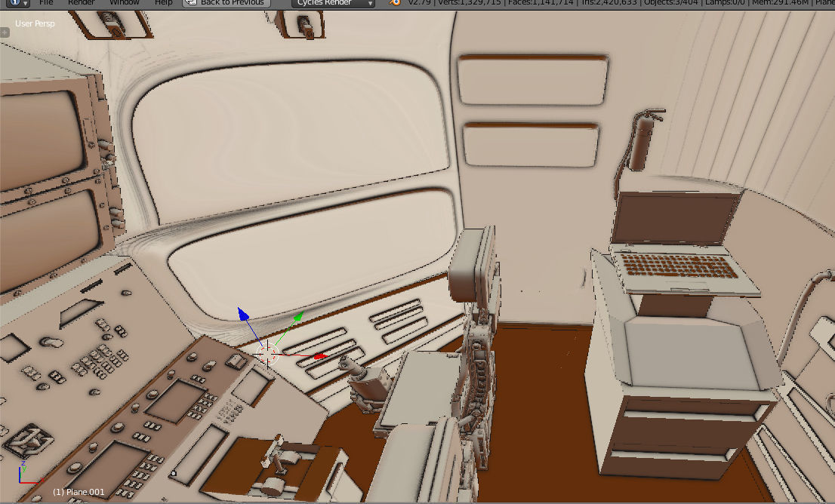This screenshot has width=835, height=504.
Task: Open the Render menu
Action: point(81,3)
